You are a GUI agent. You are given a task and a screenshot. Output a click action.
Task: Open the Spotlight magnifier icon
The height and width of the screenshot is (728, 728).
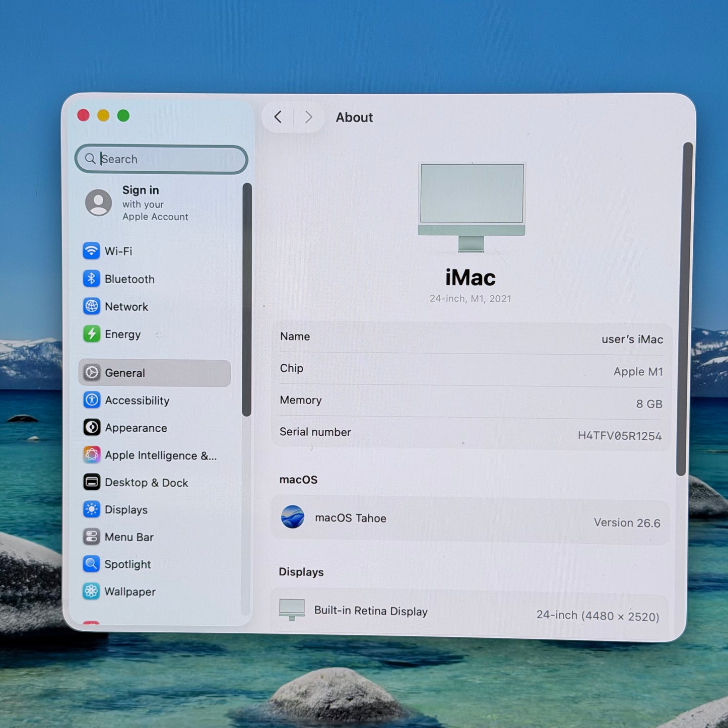tap(91, 564)
